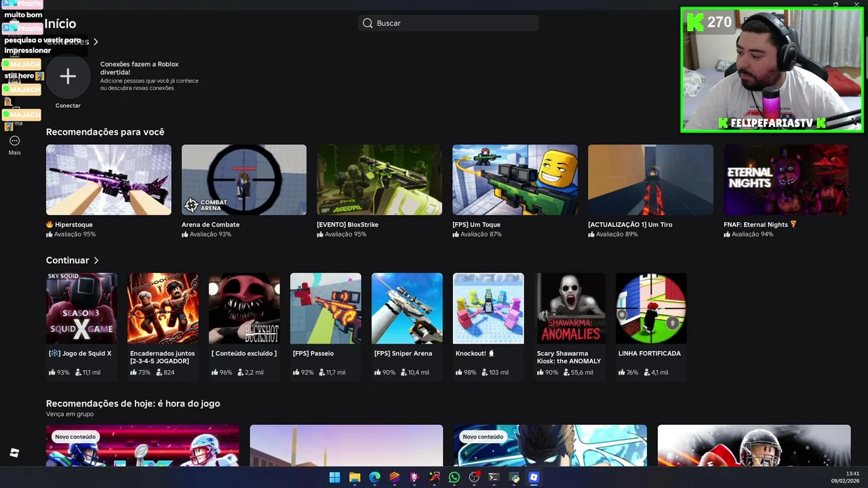Image resolution: width=868 pixels, height=488 pixels.
Task: Open the Encadernados juntos game thumbnail
Action: [x=163, y=308]
